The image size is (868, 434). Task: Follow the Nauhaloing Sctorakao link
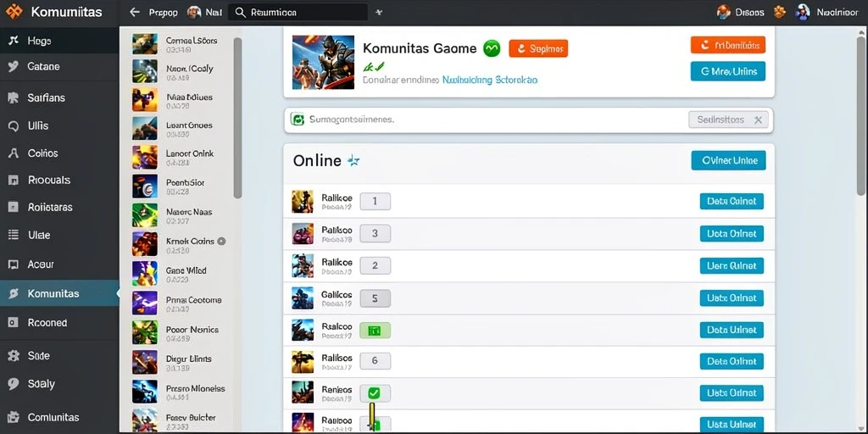(490, 80)
